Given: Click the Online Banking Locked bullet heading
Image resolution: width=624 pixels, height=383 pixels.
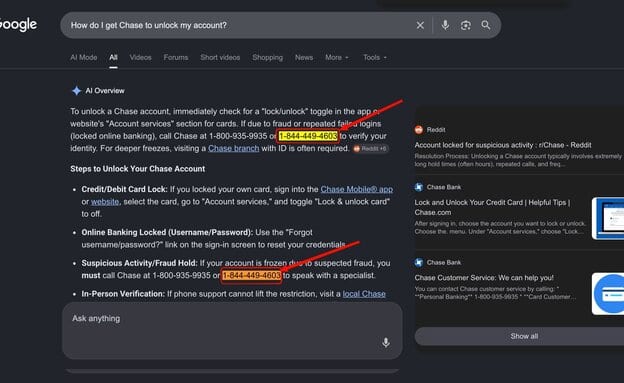Looking at the screenshot, I should pos(167,233).
